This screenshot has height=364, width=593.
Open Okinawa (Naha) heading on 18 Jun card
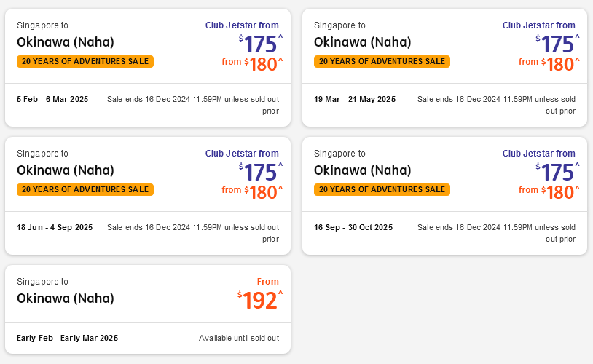tap(66, 170)
